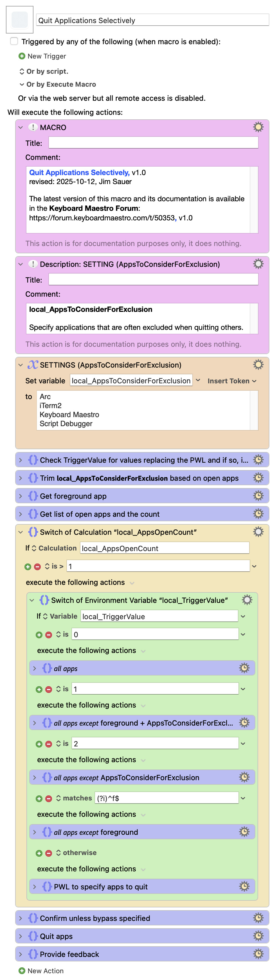
Task: Open gear menu for the MACRO comment action
Action: tap(258, 127)
